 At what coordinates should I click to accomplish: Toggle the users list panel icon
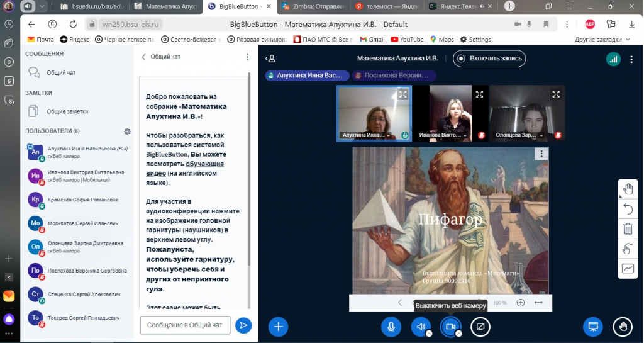[x=270, y=59]
